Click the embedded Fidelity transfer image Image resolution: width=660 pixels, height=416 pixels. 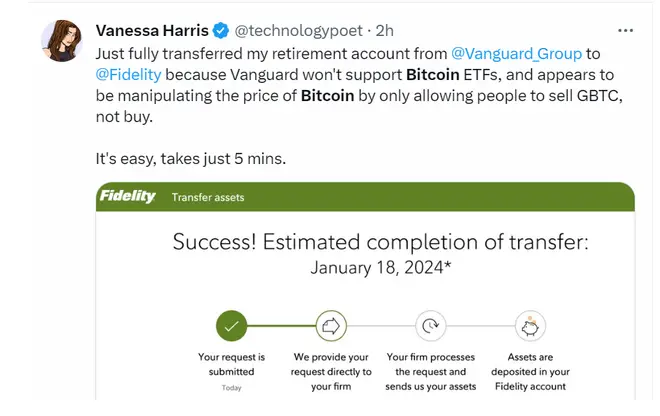click(x=365, y=291)
